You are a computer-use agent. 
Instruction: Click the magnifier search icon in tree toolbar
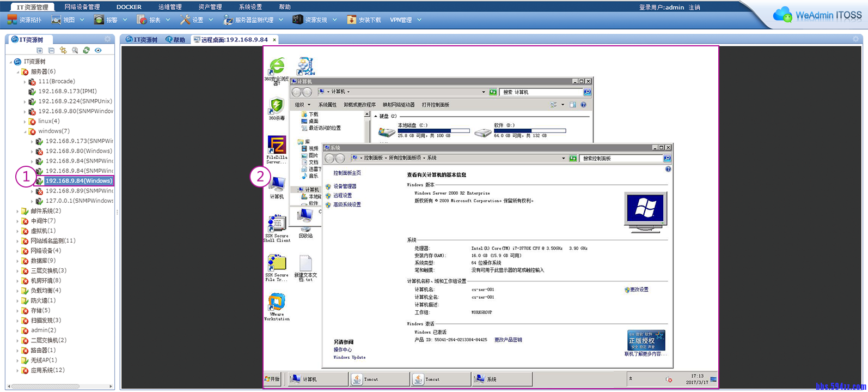tap(75, 50)
